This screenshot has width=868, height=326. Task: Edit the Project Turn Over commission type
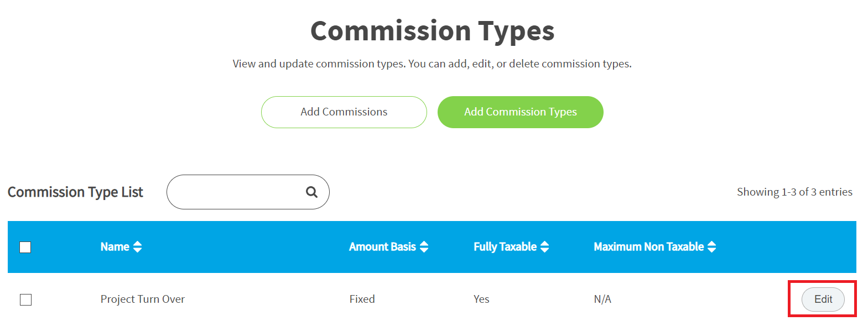tap(823, 299)
